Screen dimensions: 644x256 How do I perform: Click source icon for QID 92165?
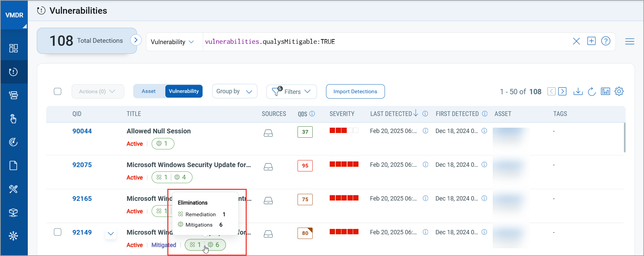coord(268,201)
